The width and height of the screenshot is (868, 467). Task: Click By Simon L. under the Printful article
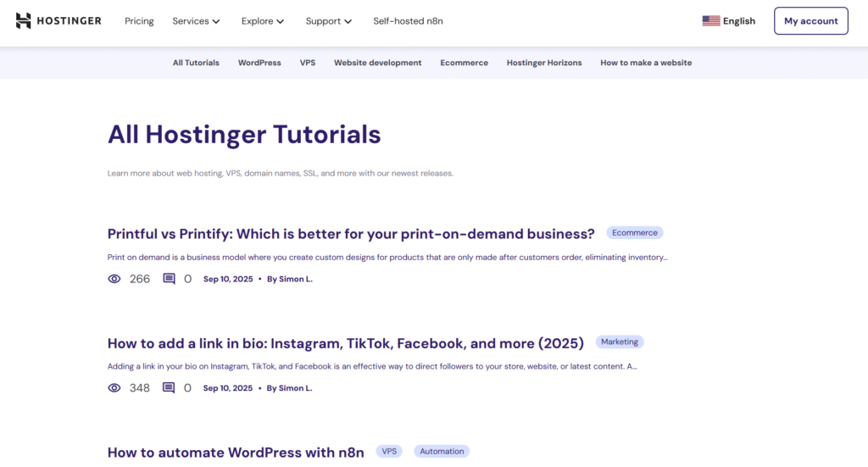tap(290, 279)
